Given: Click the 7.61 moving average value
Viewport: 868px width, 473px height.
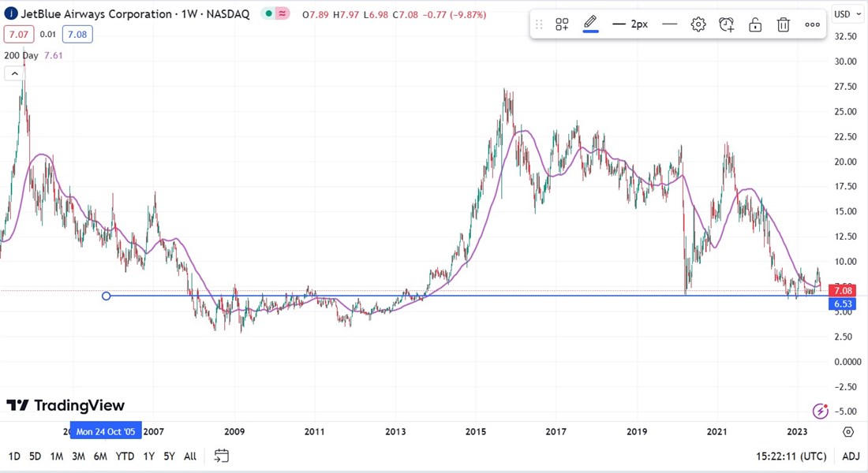Looking at the screenshot, I should pos(54,55).
